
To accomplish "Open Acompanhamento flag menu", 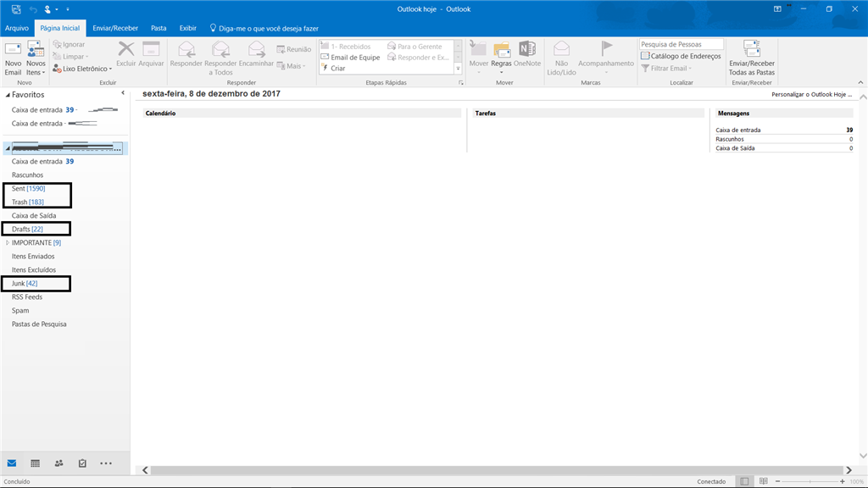I will (x=606, y=58).
